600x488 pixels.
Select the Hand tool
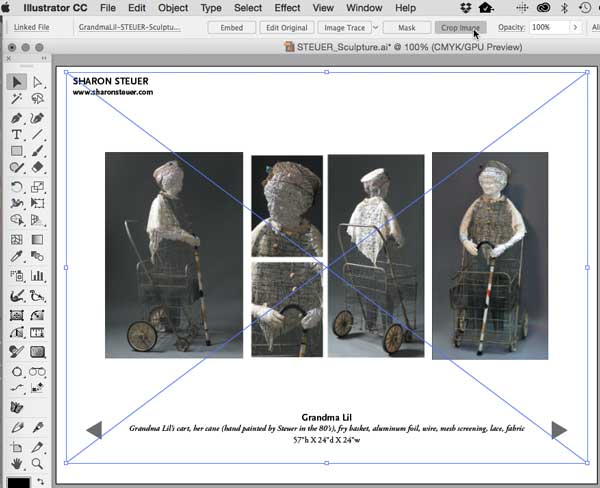16,464
